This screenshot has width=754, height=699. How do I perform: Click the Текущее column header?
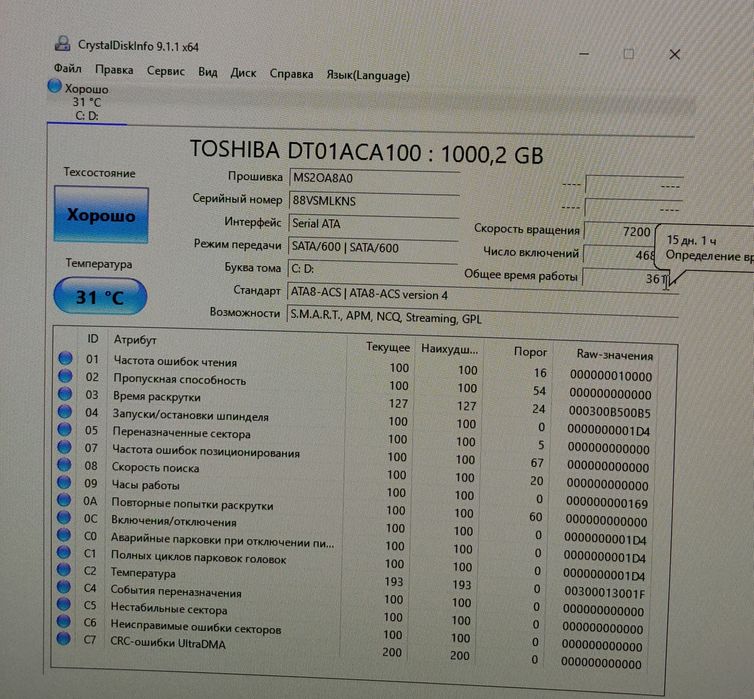pyautogui.click(x=388, y=347)
